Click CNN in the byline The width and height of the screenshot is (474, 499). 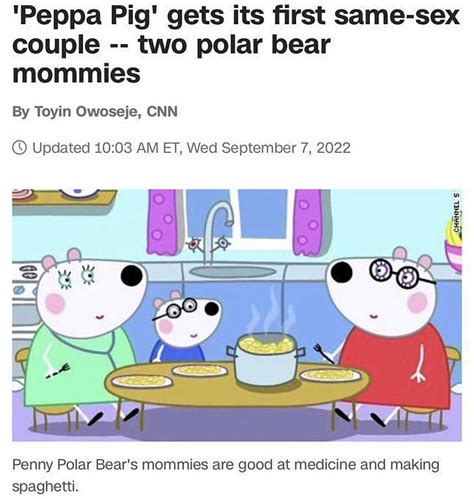coord(162,111)
